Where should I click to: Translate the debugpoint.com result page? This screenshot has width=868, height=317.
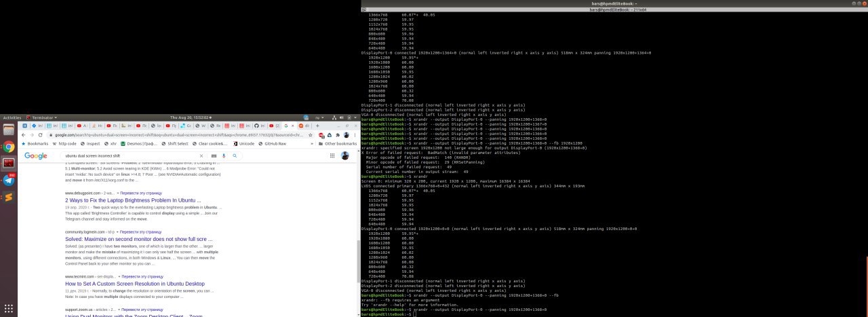tap(142, 193)
